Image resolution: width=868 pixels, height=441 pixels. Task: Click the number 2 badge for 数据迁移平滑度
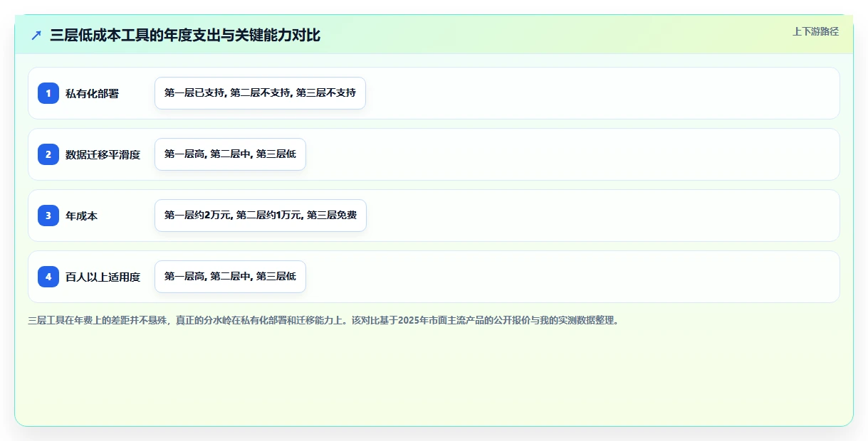[48, 154]
